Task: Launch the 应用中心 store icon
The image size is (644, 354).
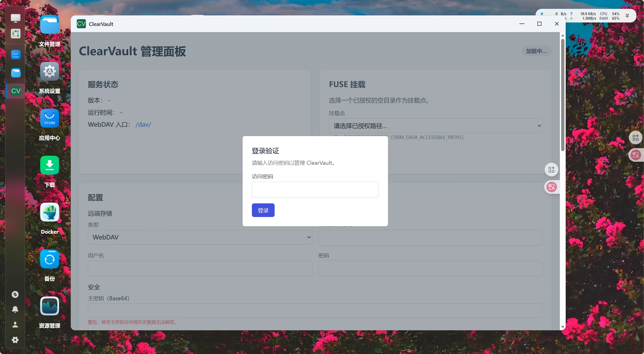Action: click(x=50, y=118)
